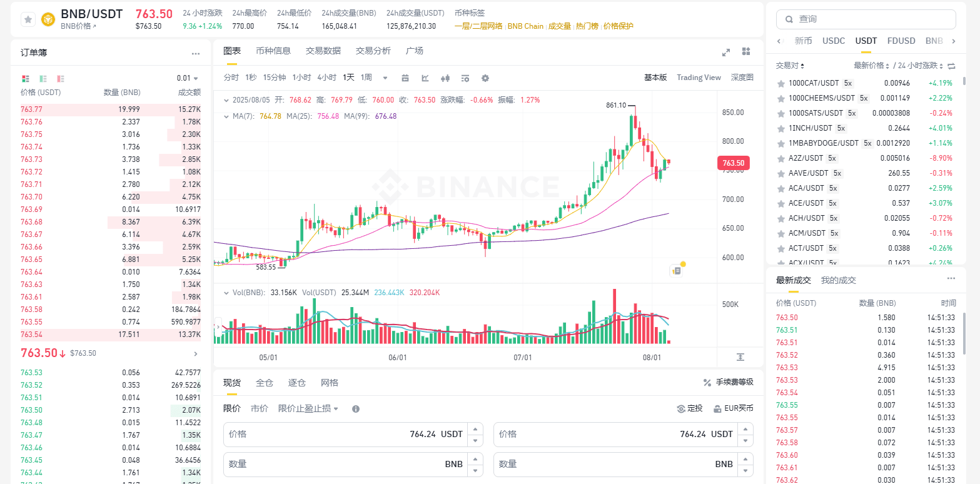The height and width of the screenshot is (484, 980).
Task: Click the 一层/二层网络 tag
Action: (x=478, y=26)
